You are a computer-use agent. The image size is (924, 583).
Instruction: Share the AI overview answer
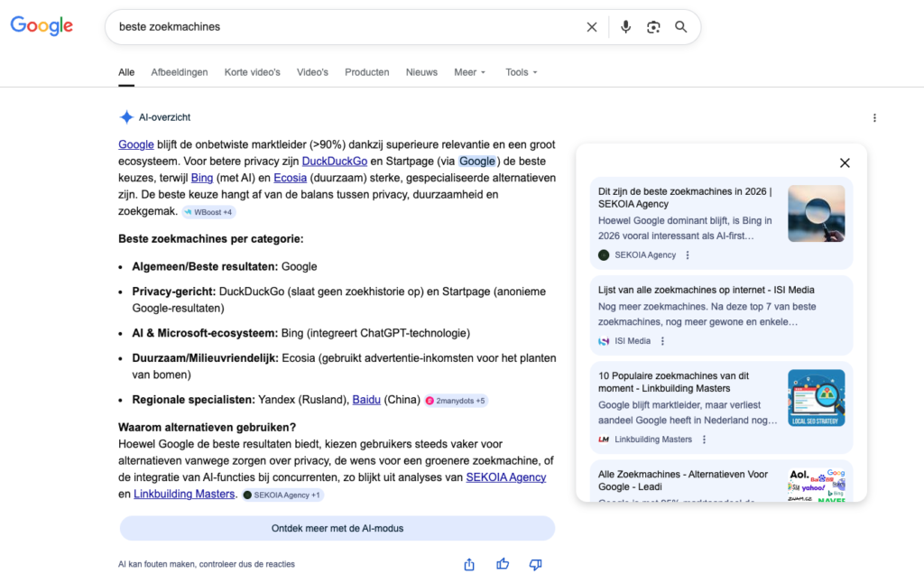[469, 564]
